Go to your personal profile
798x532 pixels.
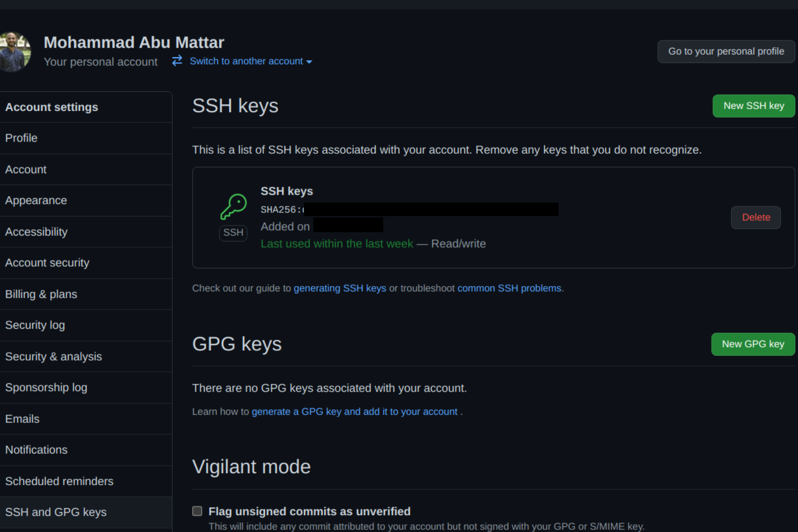click(x=726, y=51)
